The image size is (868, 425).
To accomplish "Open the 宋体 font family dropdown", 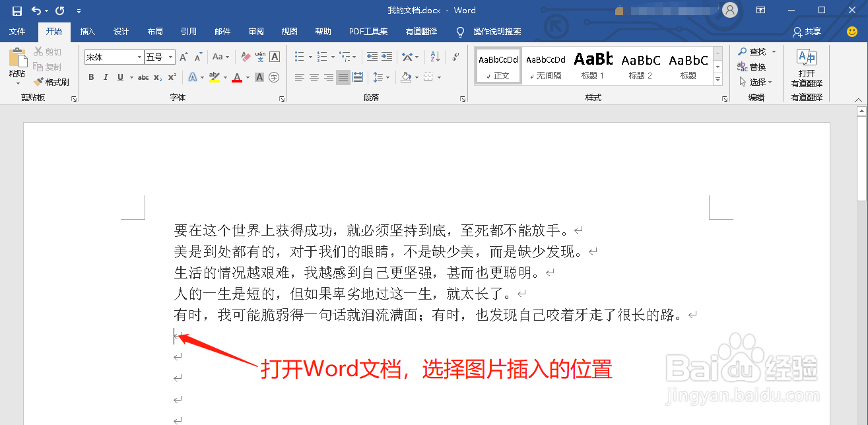I will (x=139, y=57).
